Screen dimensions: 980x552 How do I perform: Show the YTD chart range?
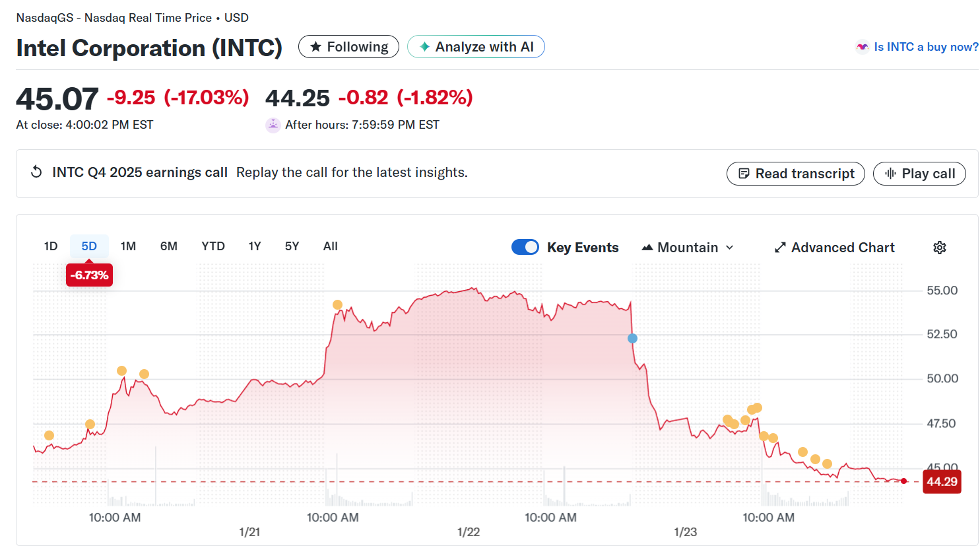tap(213, 246)
